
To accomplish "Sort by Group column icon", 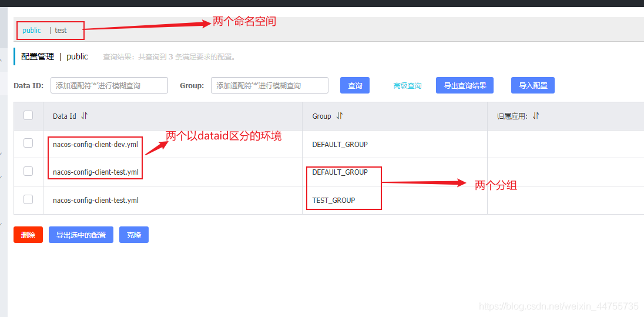I will [x=339, y=116].
